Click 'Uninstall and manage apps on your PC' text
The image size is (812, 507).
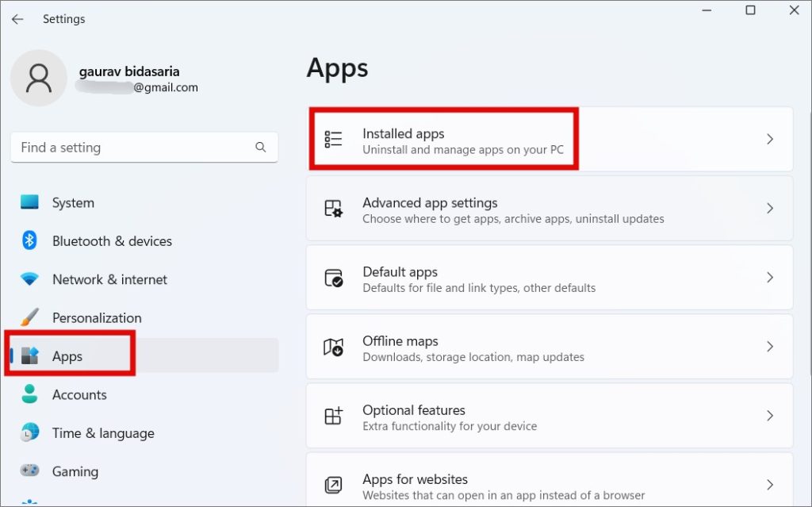point(463,150)
